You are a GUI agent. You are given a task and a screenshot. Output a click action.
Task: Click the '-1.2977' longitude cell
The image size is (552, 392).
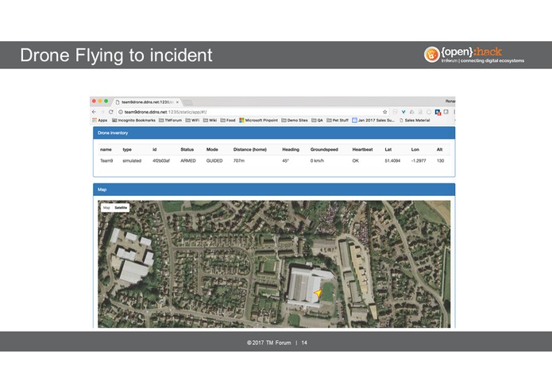pos(419,160)
